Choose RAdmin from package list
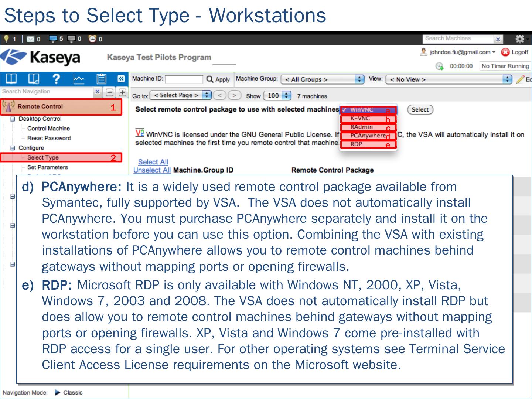This screenshot has height=399, width=532. point(368,127)
